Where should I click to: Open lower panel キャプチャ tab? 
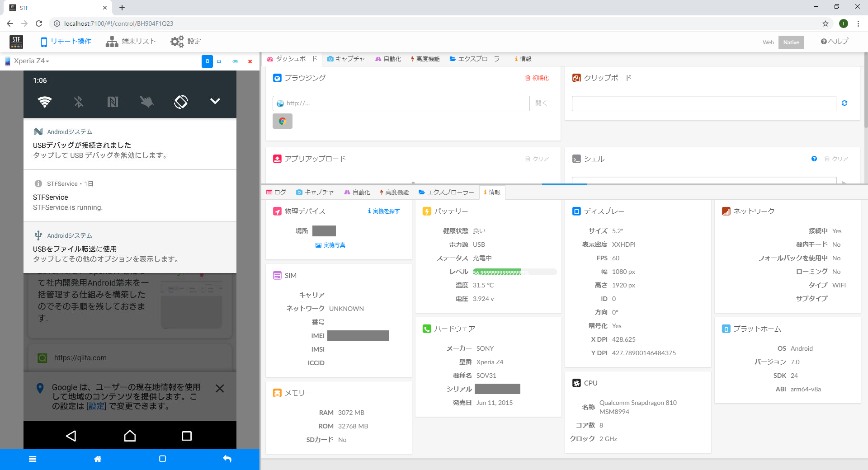coord(315,193)
